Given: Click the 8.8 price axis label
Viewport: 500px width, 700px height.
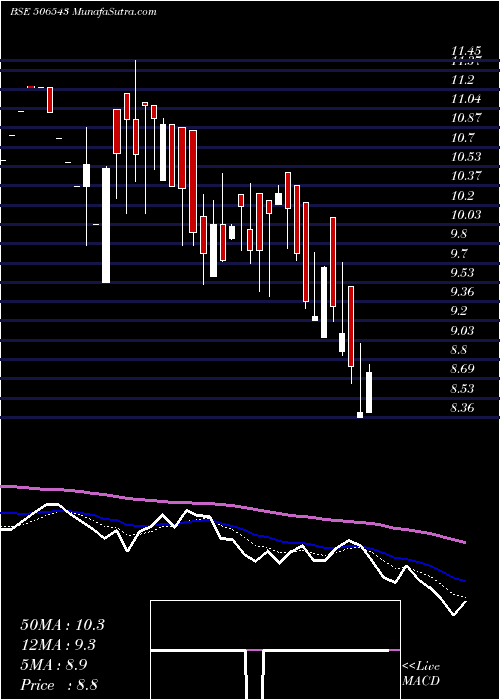Looking at the screenshot, I should pos(458,350).
